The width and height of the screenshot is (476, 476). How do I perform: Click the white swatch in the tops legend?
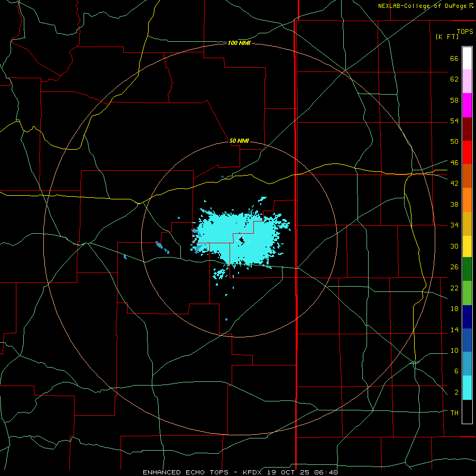coord(467,58)
